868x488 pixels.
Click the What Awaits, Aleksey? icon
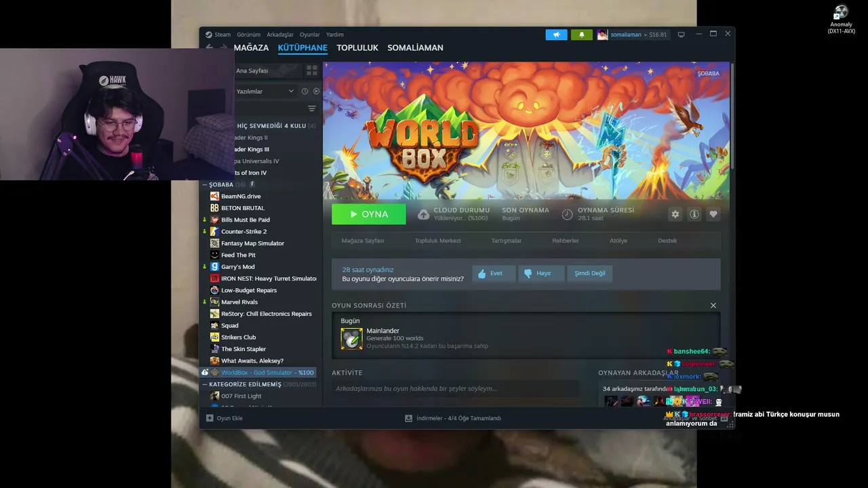pyautogui.click(x=214, y=361)
